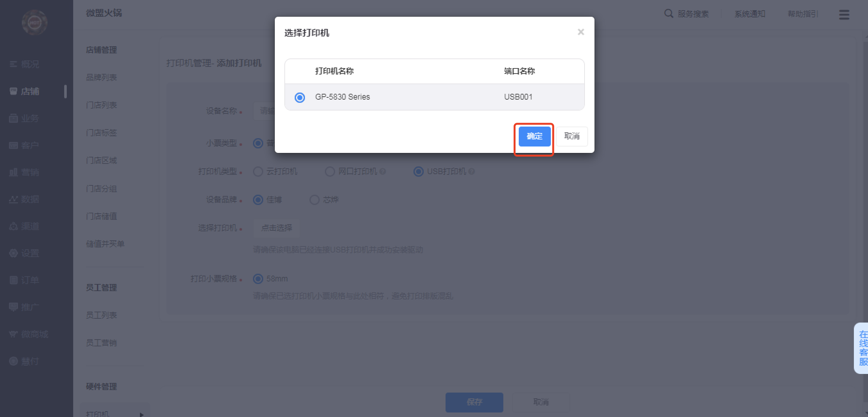The width and height of the screenshot is (868, 417).
Task: Click 取消 button in the printer dialog
Action: (572, 136)
